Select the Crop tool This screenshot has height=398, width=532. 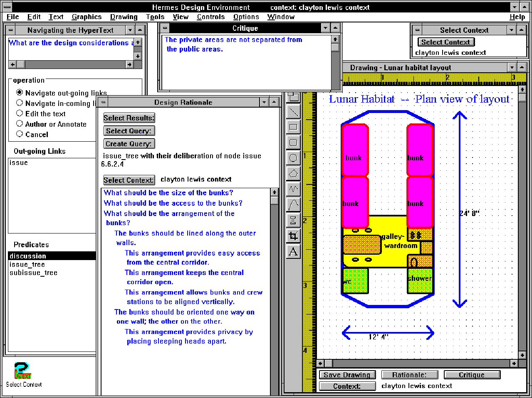[x=293, y=236]
